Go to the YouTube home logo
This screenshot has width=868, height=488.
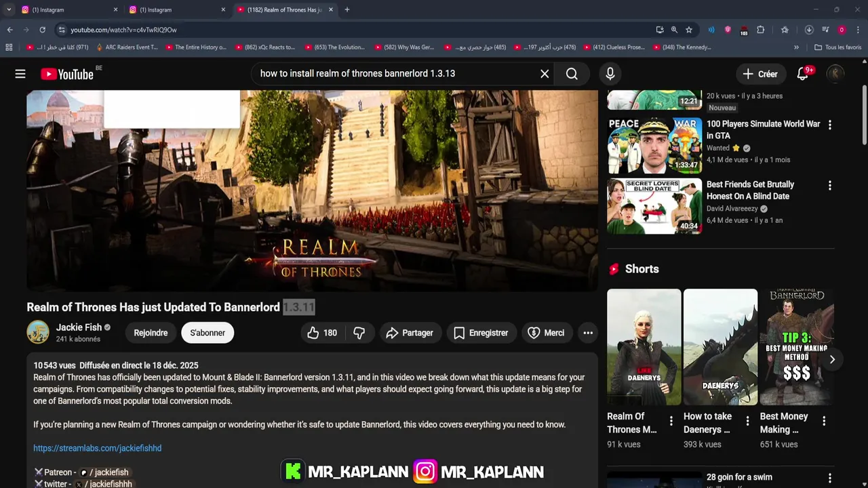click(67, 74)
